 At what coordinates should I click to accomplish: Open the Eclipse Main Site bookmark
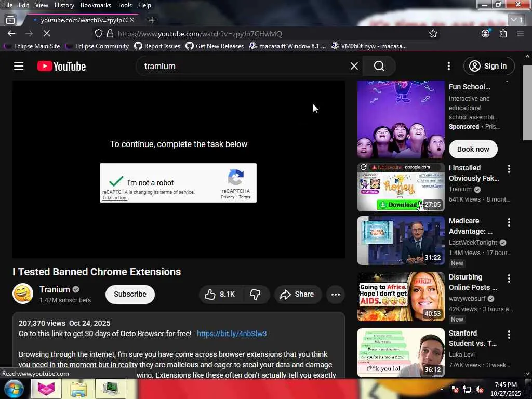coord(32,46)
